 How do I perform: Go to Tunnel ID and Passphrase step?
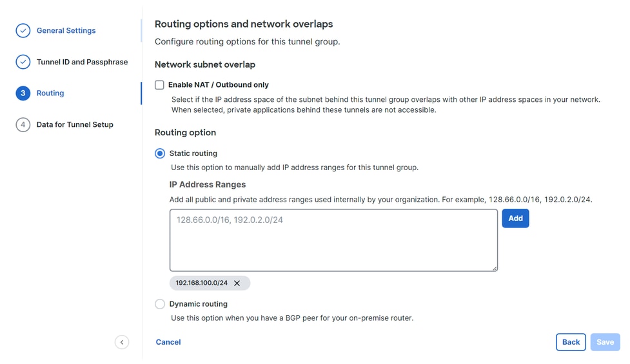82,62
